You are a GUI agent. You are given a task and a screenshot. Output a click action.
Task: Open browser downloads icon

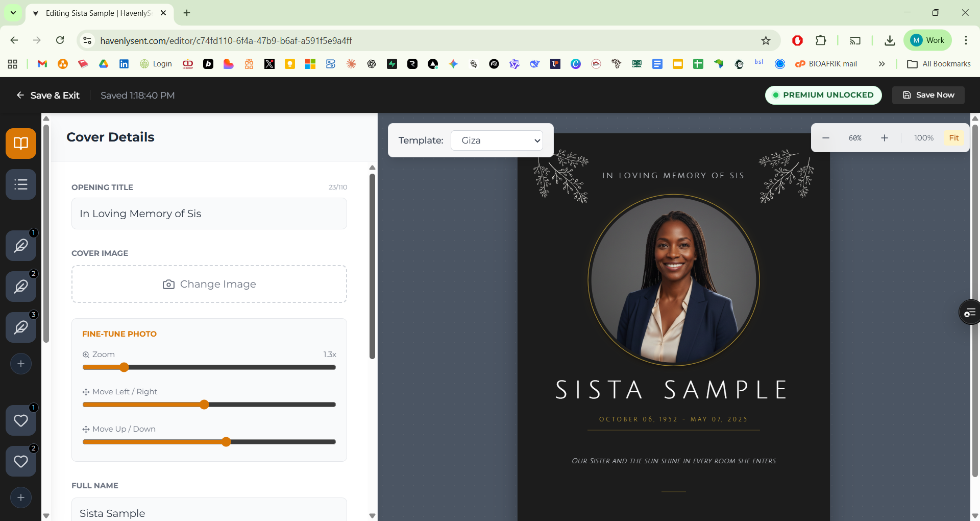point(890,40)
